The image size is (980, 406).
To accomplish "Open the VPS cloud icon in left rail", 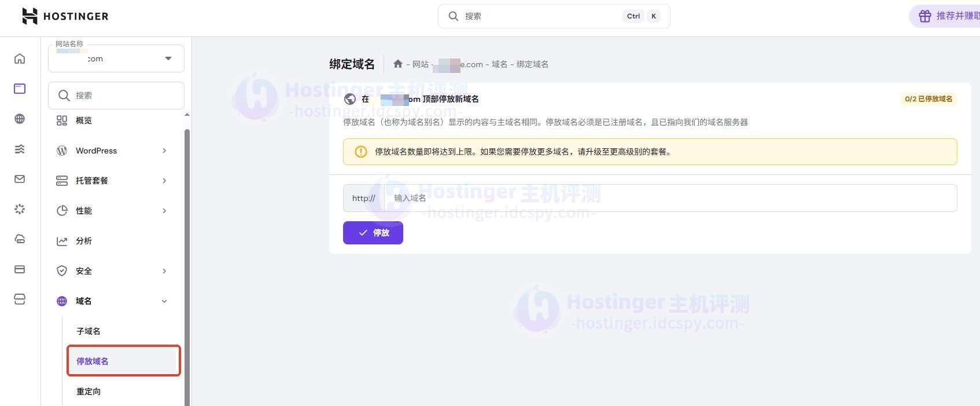I will pos(20,239).
